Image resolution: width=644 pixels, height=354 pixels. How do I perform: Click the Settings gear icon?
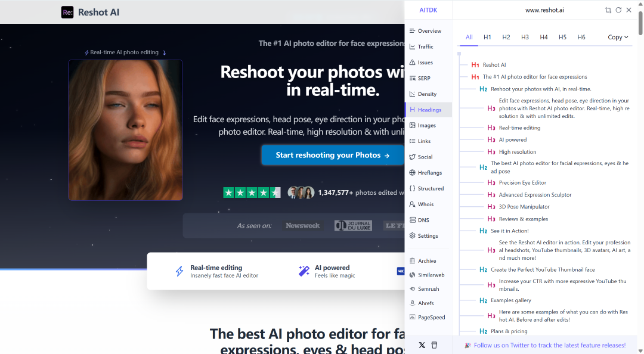point(413,236)
